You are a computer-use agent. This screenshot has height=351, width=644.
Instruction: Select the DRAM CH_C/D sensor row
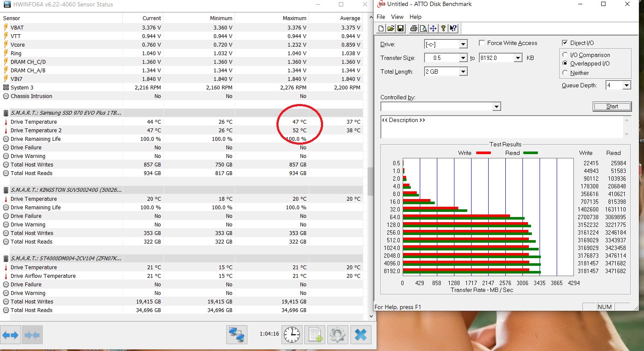pyautogui.click(x=182, y=62)
